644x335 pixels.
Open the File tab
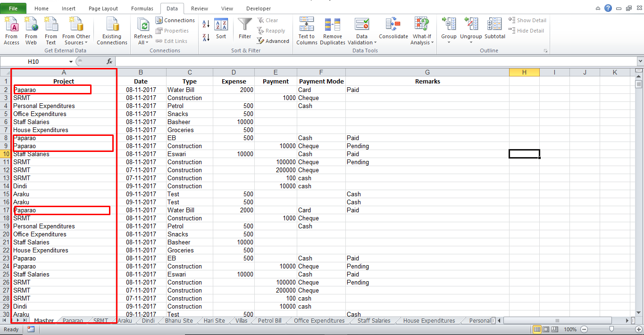pos(13,8)
